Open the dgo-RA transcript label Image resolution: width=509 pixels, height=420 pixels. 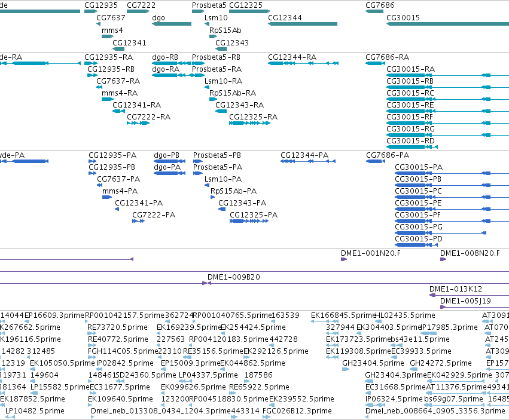[166, 69]
